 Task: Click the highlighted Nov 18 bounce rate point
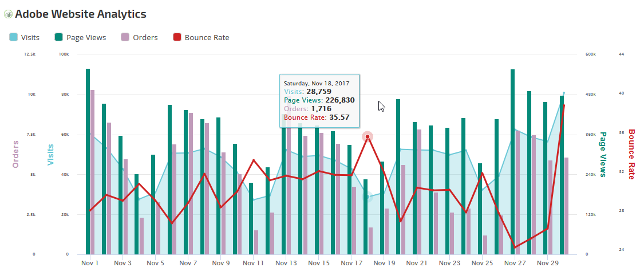pyautogui.click(x=368, y=136)
